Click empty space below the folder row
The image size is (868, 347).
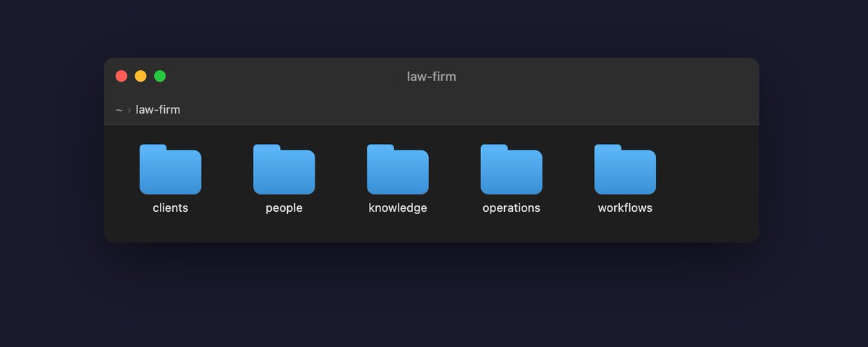coord(432,230)
